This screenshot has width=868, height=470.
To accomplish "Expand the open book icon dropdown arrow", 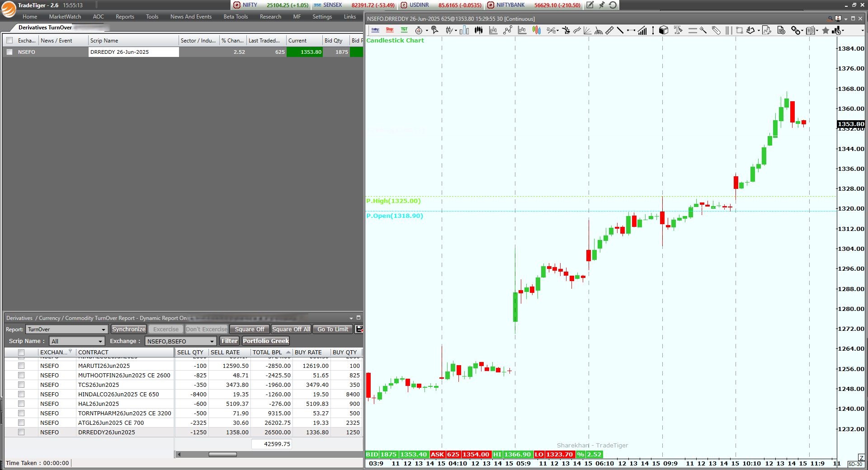I will [x=817, y=31].
